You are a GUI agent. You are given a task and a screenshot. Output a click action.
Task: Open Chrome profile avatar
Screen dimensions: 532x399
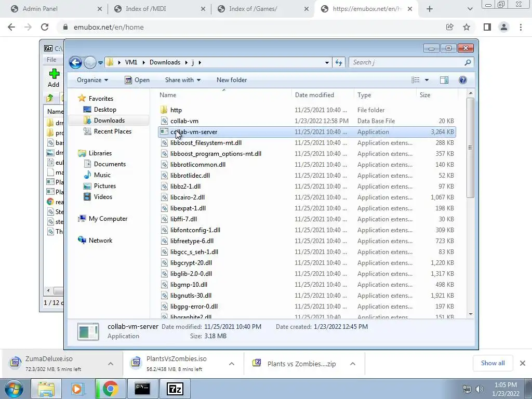504,27
